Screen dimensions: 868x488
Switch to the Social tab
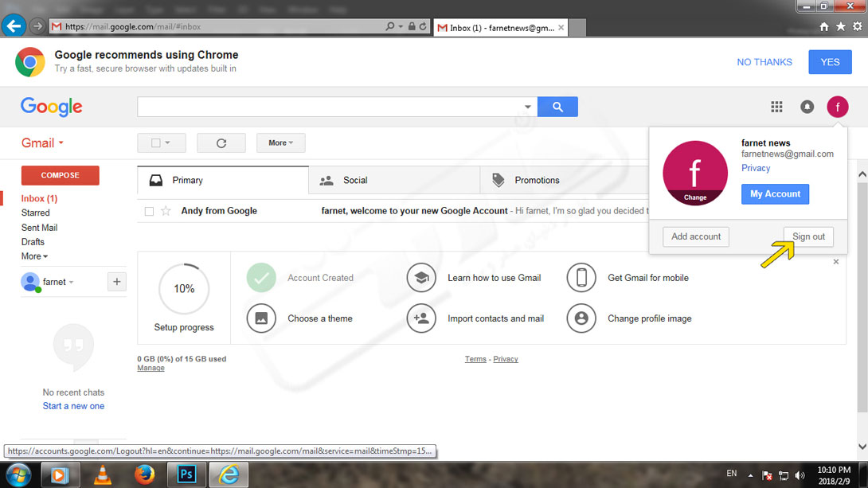pyautogui.click(x=394, y=181)
